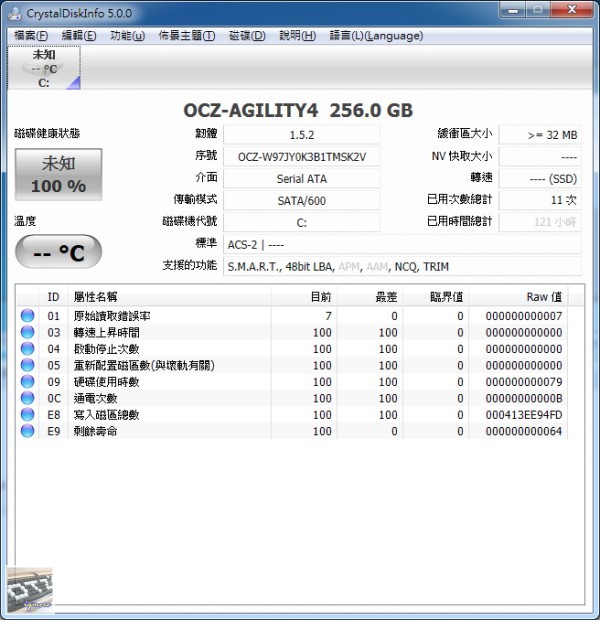
Task: Click status circle for attribute E9 剩餘壽命
Action: click(27, 431)
